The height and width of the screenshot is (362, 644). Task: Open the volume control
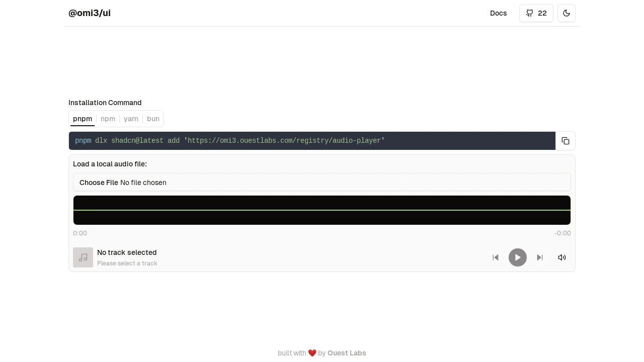click(x=562, y=257)
